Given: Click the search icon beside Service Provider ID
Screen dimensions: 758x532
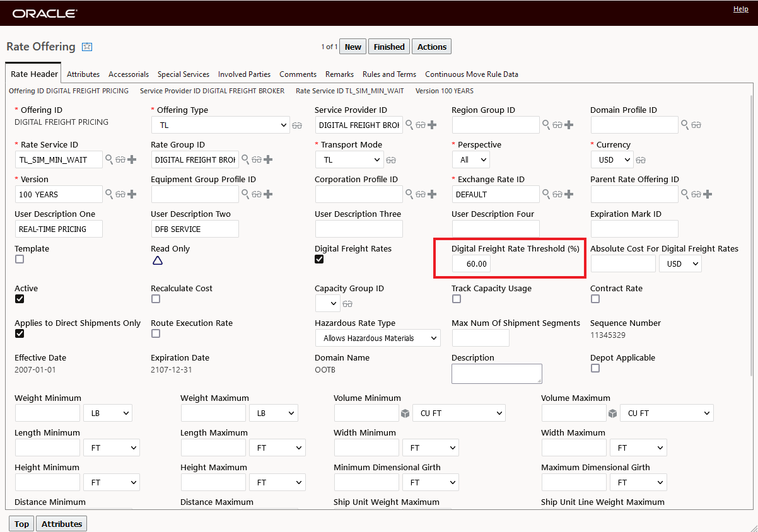Looking at the screenshot, I should pyautogui.click(x=409, y=125).
